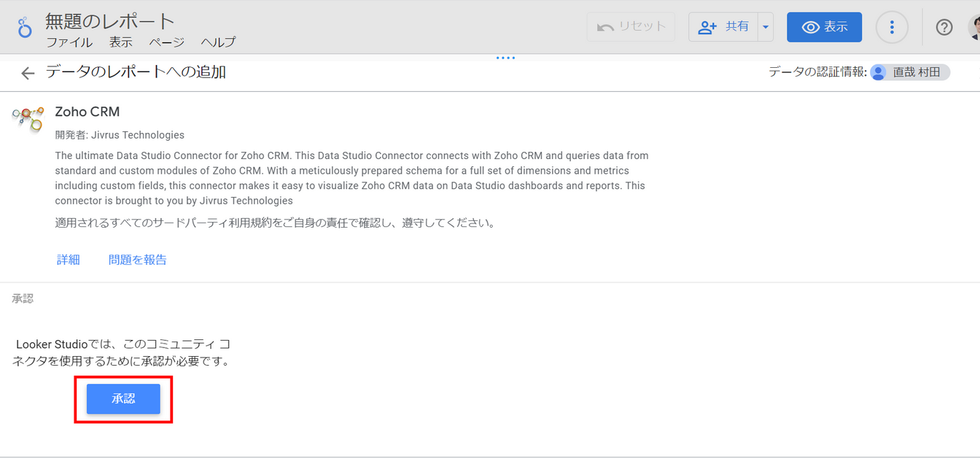This screenshot has width=980, height=459.
Task: Click the 承認 section label
Action: click(x=23, y=298)
